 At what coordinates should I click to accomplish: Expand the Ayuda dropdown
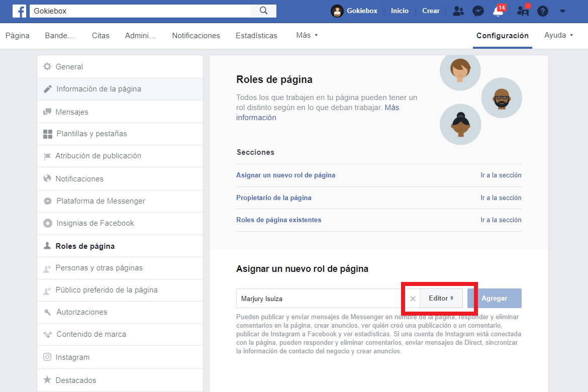click(559, 35)
